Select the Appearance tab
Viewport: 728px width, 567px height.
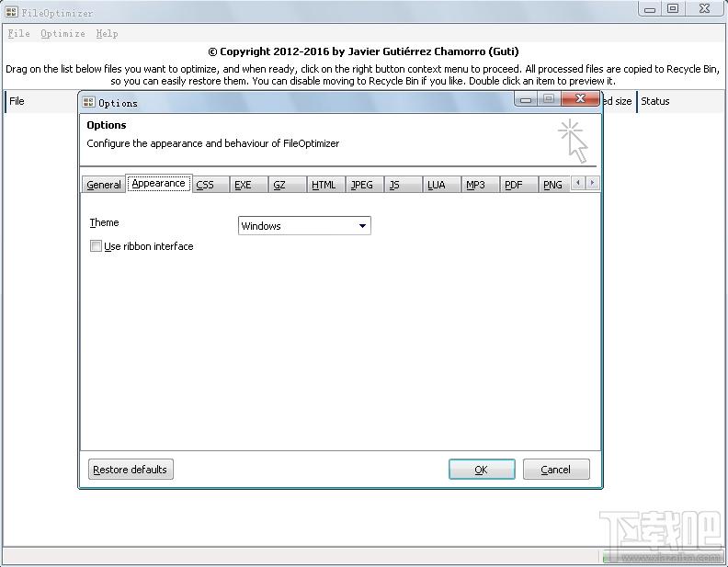158,183
